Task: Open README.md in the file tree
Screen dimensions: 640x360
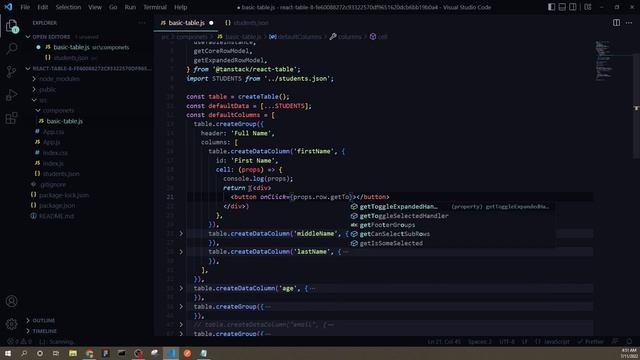Action: (57, 216)
